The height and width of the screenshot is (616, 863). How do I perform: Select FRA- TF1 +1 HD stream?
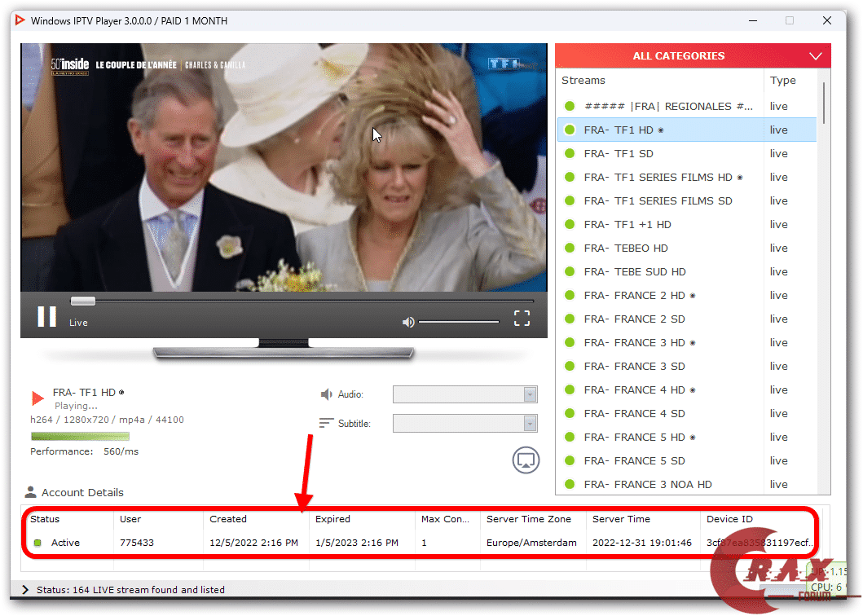click(x=686, y=225)
